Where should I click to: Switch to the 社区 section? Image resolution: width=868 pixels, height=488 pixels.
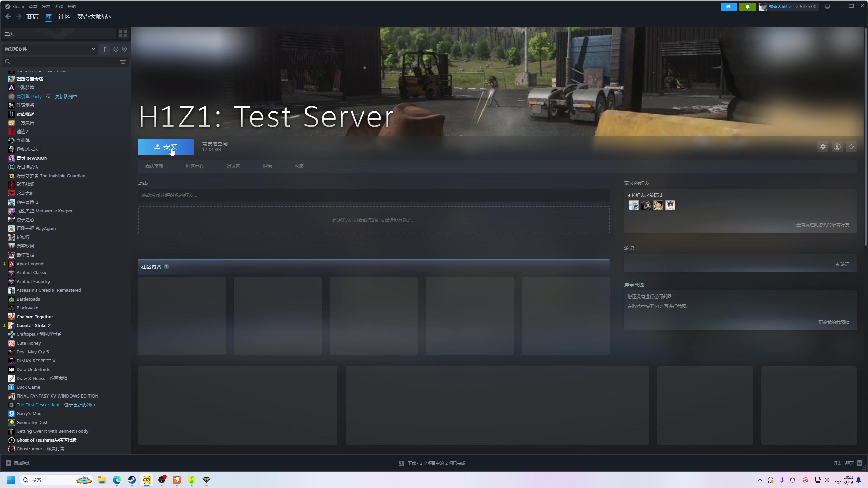click(x=64, y=16)
